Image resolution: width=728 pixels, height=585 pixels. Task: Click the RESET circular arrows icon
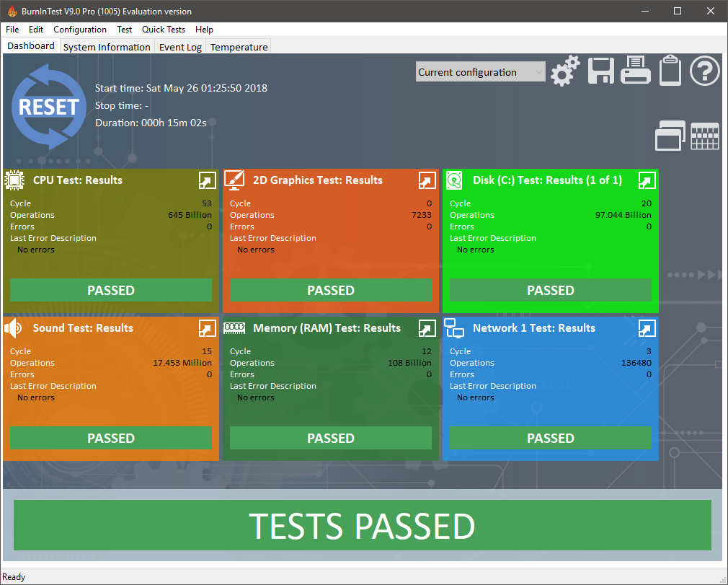coord(49,107)
